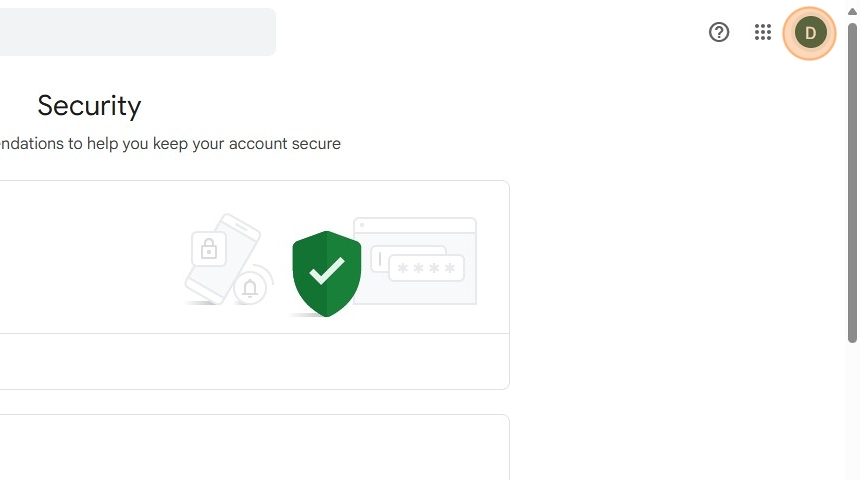
Task: Open the Help question mark icon
Action: point(719,32)
